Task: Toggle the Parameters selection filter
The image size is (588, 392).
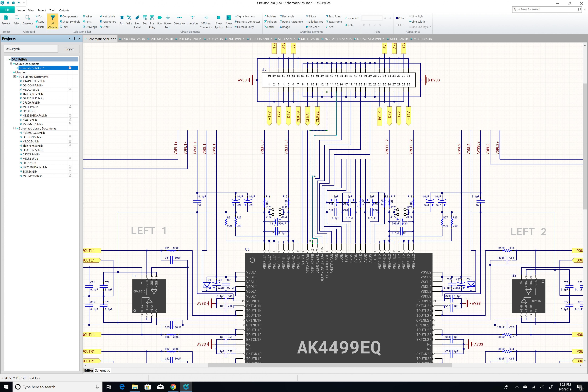Action: click(108, 22)
